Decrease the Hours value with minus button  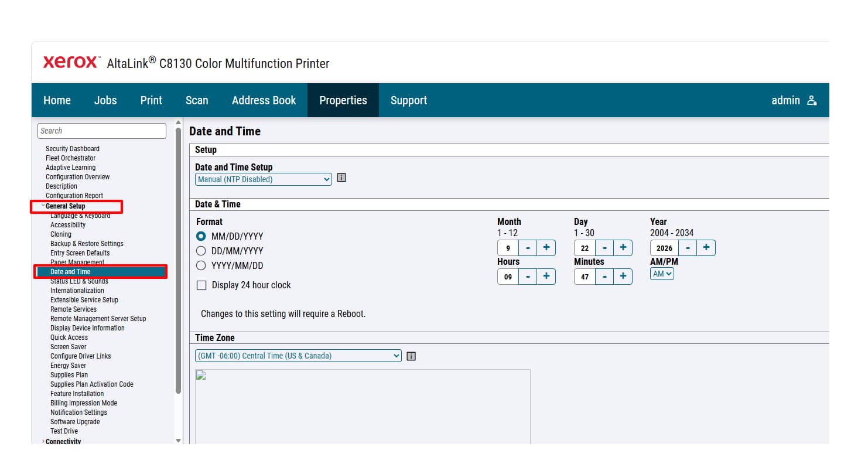[x=528, y=277]
